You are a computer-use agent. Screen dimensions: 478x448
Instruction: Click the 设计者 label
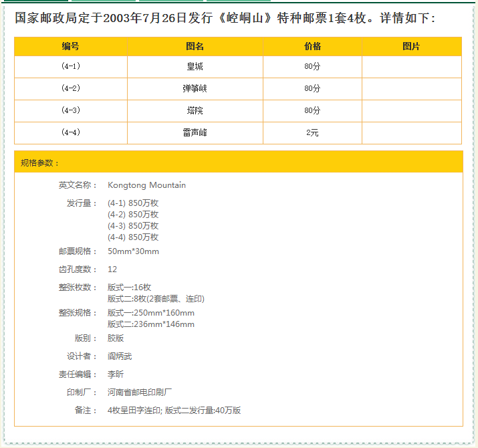[82, 356]
